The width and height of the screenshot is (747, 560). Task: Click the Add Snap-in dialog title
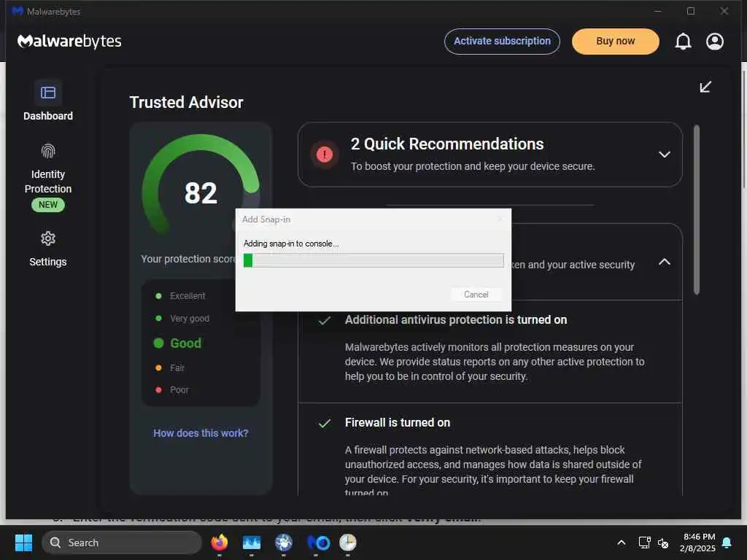[x=266, y=219]
